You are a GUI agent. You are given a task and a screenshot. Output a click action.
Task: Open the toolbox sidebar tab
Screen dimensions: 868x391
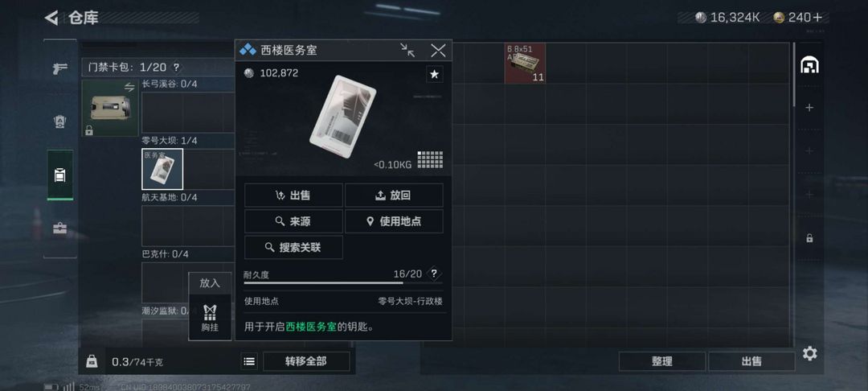[x=59, y=228]
